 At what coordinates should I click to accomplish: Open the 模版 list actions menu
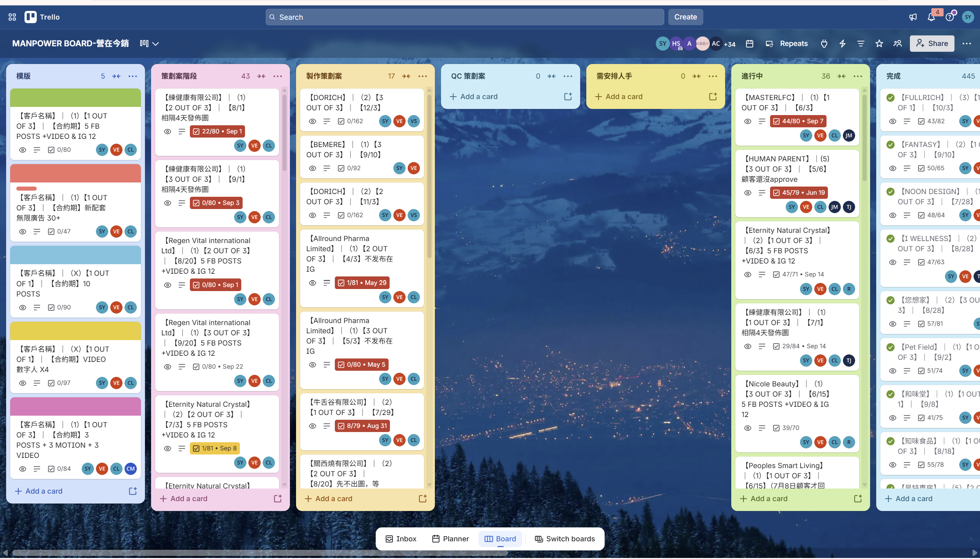click(x=133, y=76)
